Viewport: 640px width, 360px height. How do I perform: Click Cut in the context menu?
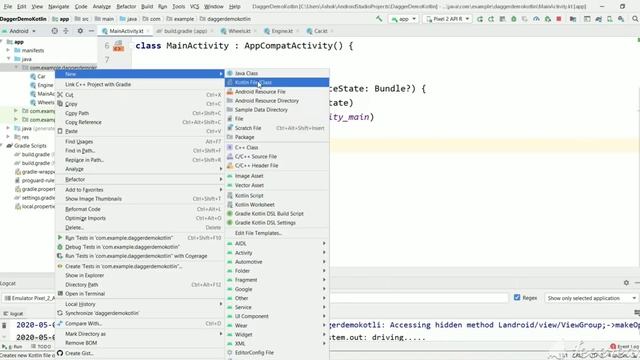coord(140,95)
